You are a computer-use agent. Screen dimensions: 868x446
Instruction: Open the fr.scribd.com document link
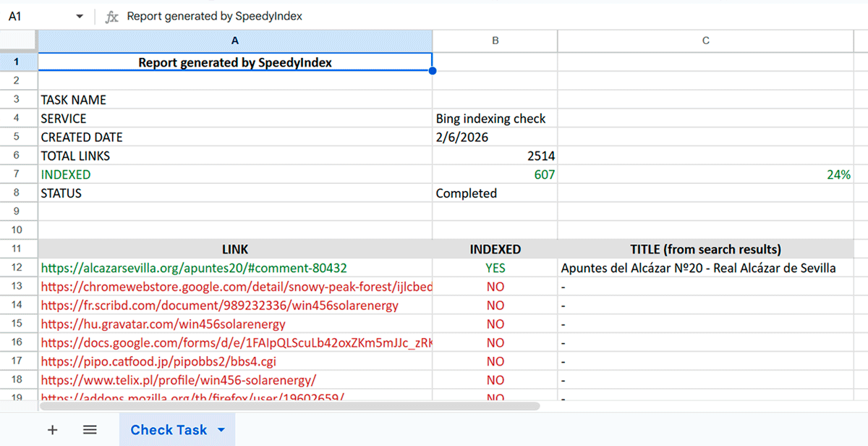219,306
